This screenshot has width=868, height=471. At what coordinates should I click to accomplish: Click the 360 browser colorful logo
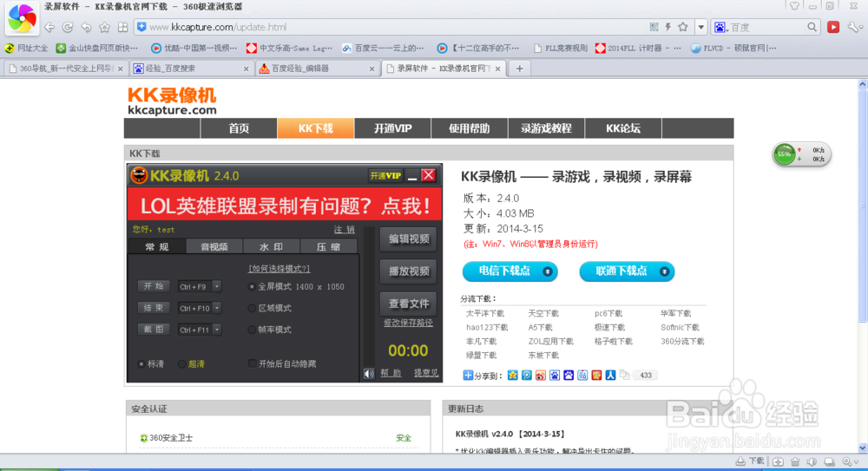coord(23,18)
